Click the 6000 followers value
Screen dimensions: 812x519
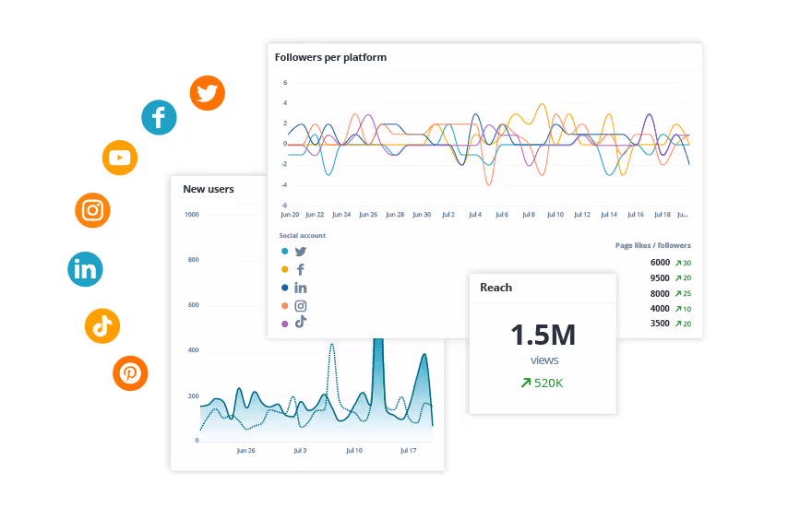click(x=660, y=263)
